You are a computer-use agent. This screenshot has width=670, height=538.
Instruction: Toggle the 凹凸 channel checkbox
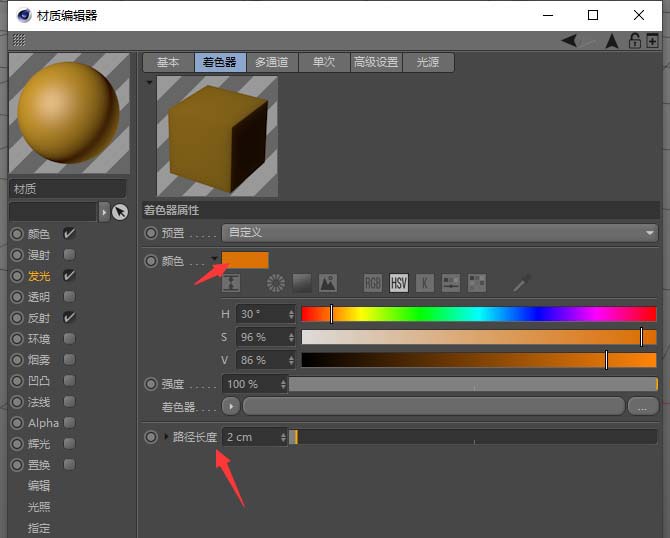pos(69,381)
